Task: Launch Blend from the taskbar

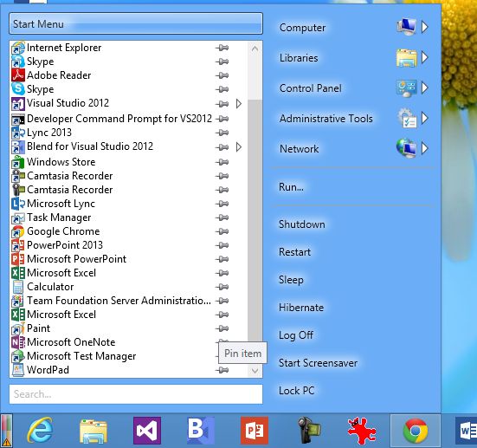Action: coord(201,431)
